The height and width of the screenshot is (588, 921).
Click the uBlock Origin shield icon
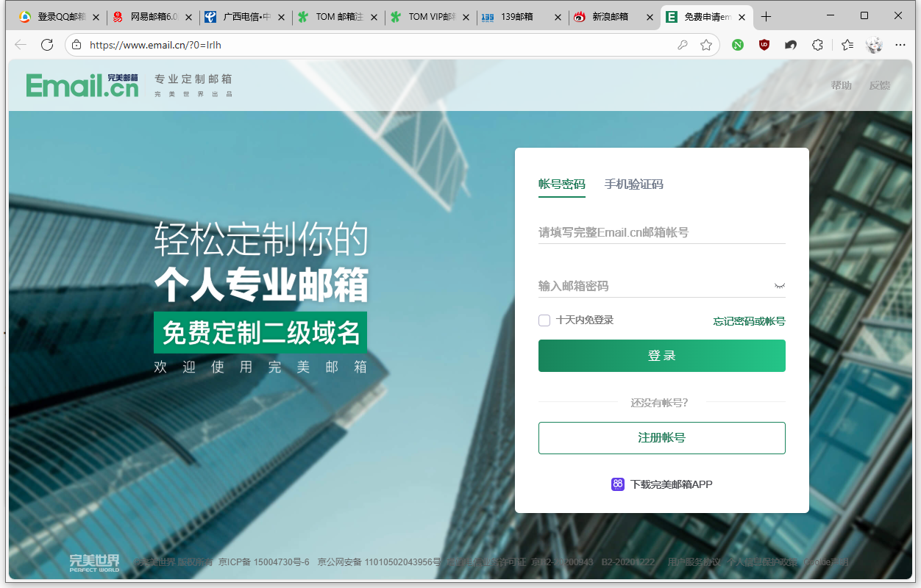pyautogui.click(x=764, y=45)
